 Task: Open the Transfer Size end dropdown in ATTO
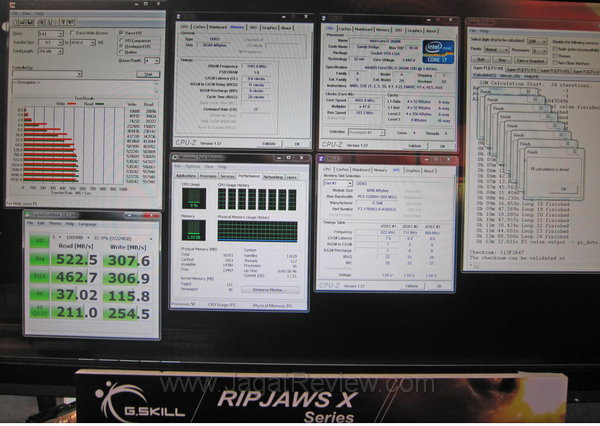coord(83,42)
